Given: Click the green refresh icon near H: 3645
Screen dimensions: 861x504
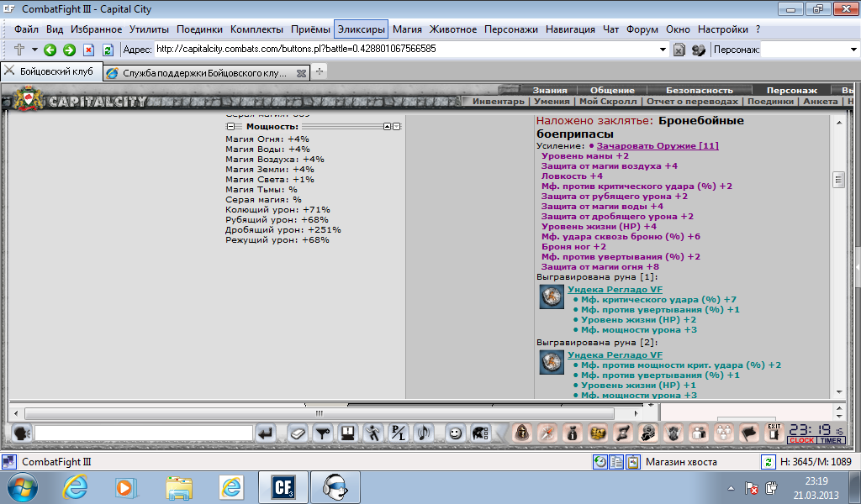Looking at the screenshot, I should coord(768,462).
